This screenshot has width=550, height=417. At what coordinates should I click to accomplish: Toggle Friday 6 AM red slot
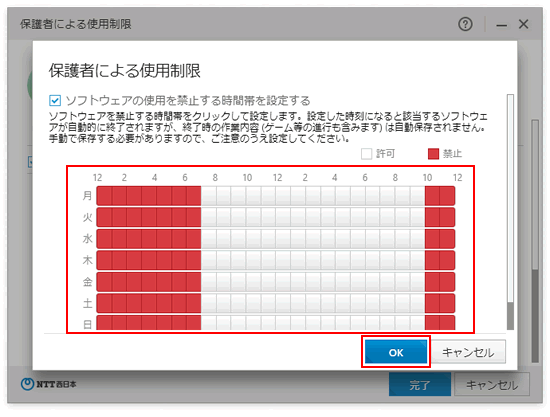coord(194,282)
